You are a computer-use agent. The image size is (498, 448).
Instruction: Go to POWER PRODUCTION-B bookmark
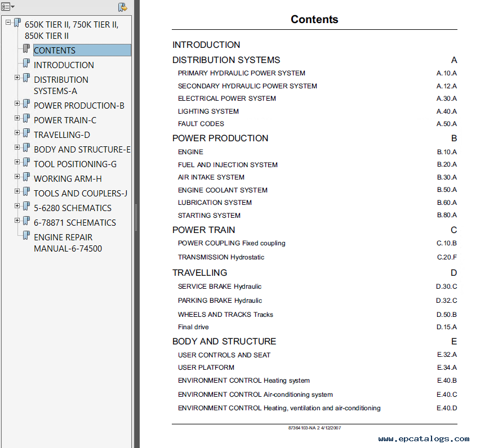click(79, 106)
